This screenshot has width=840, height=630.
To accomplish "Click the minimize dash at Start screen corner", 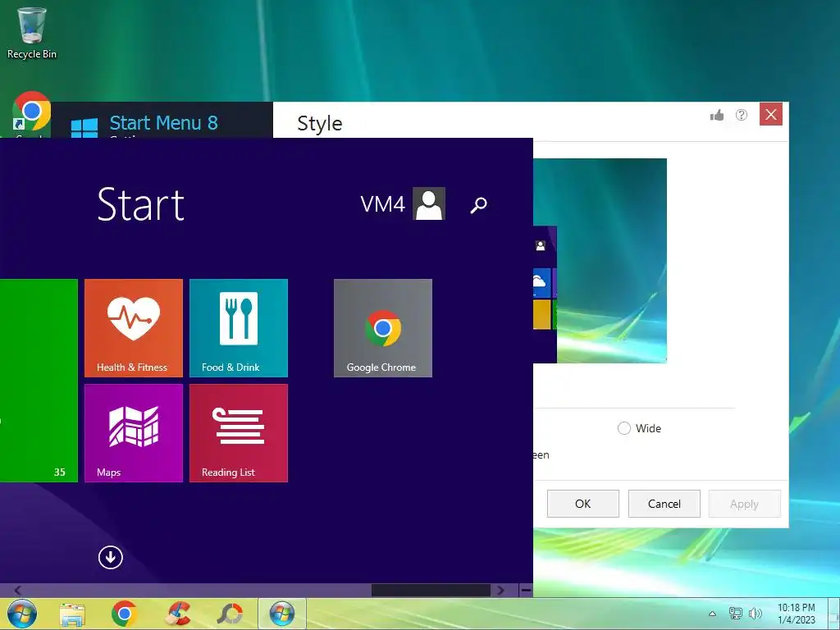I will point(526,591).
